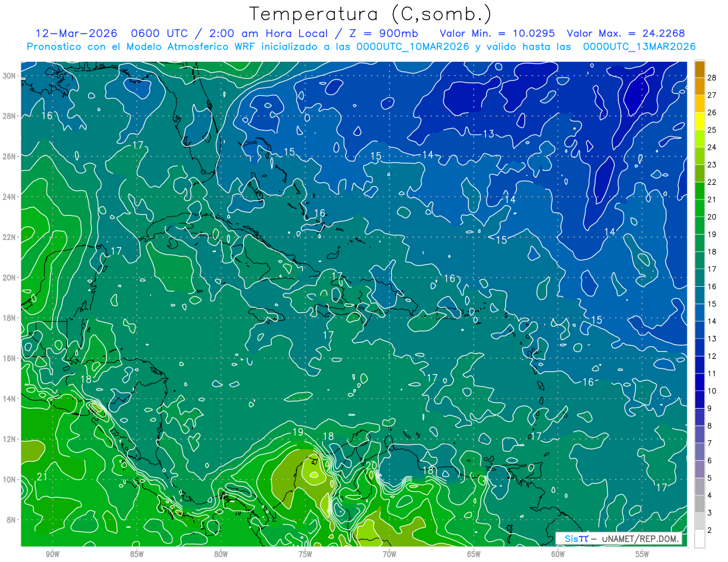
Task: Click the '30N' latitude axis label
Action: 8,76
